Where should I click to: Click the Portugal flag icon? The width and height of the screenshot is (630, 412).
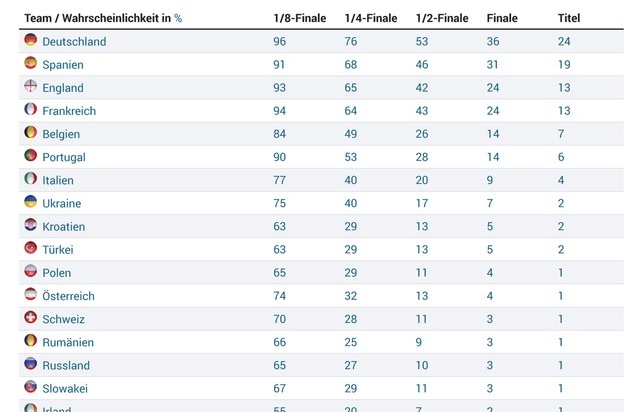click(x=31, y=156)
